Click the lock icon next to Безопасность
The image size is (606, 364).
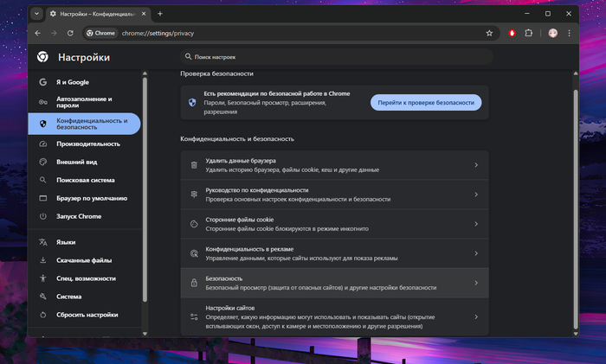coord(194,283)
